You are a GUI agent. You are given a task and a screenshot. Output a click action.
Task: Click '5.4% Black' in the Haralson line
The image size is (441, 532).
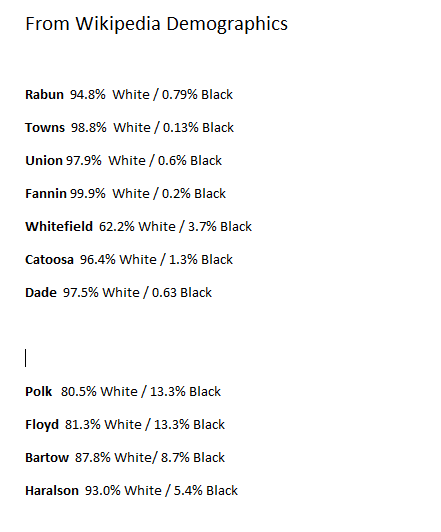[x=206, y=491]
